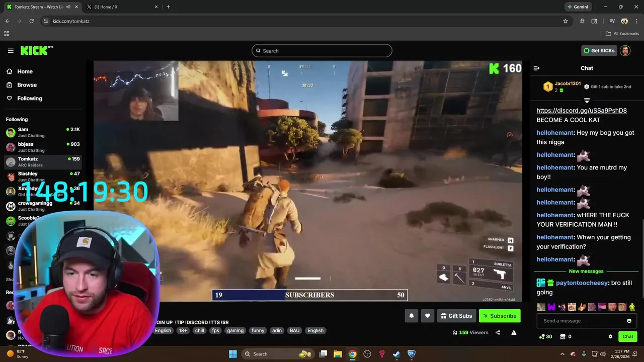Open chat settings gear icon
This screenshot has height=362, width=644.
610,337
